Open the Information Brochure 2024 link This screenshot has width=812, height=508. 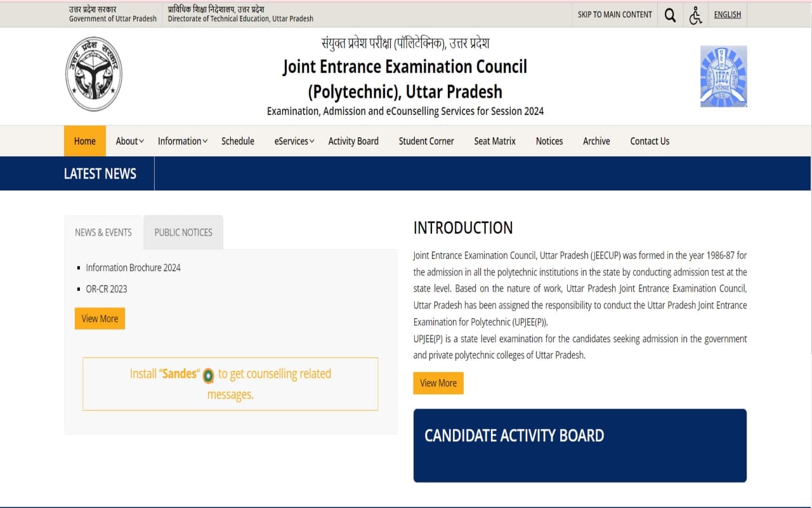click(x=133, y=267)
